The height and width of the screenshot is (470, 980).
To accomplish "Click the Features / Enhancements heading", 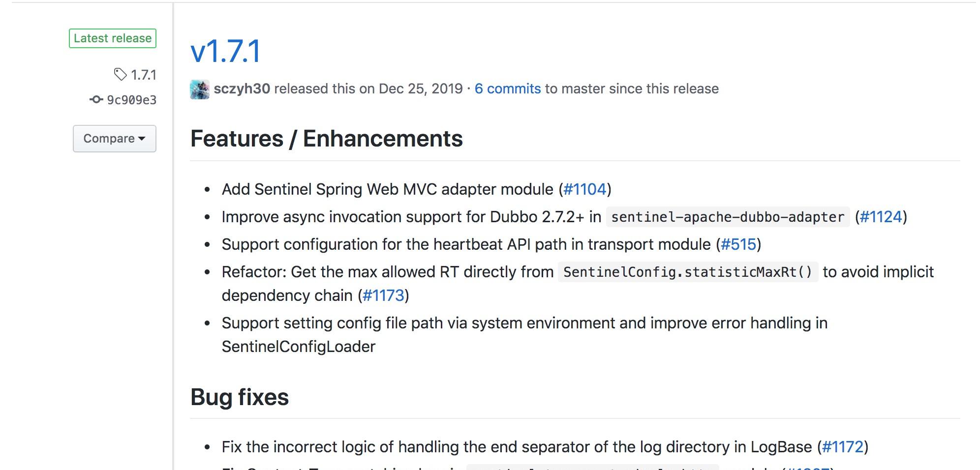I will click(x=327, y=139).
